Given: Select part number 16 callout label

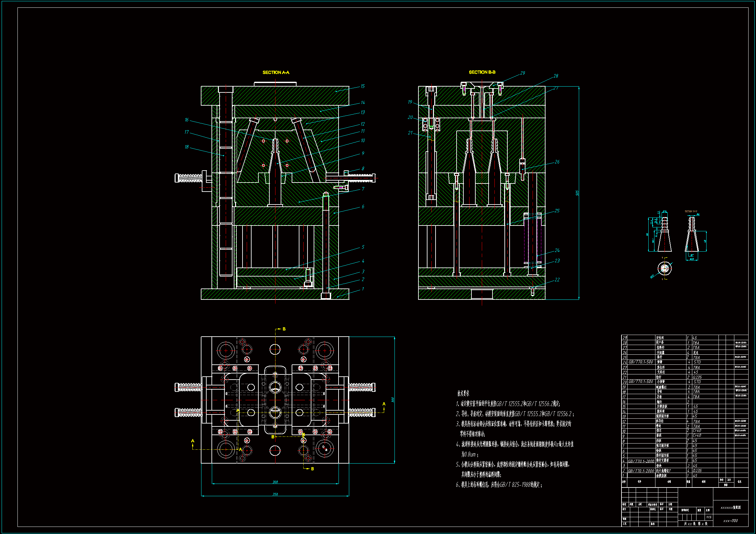Looking at the screenshot, I should click(x=187, y=120).
